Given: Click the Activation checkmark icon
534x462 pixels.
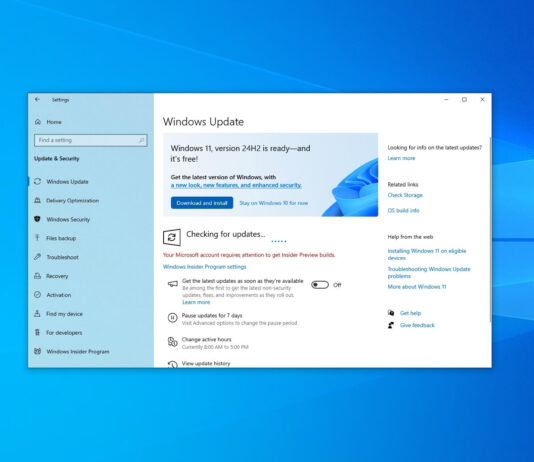Looking at the screenshot, I should click(37, 295).
